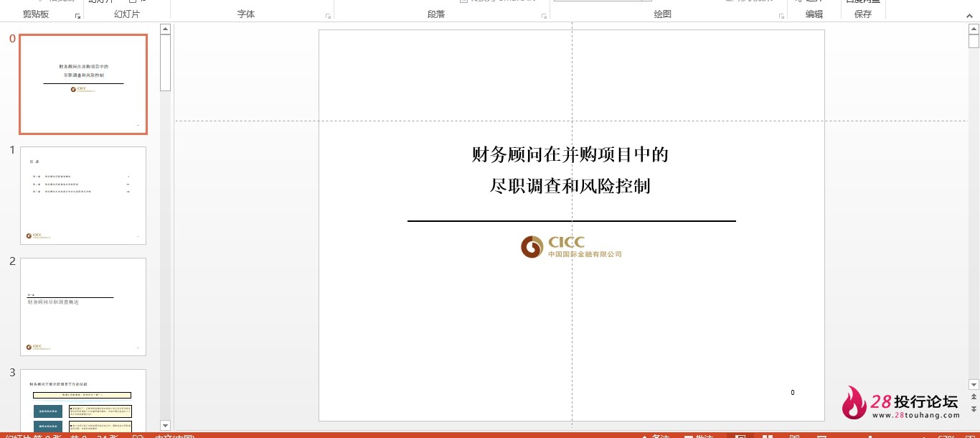The height and width of the screenshot is (438, 980).
Task: Open the 绘图 drawing dialog launcher
Action: pyautogui.click(x=782, y=16)
